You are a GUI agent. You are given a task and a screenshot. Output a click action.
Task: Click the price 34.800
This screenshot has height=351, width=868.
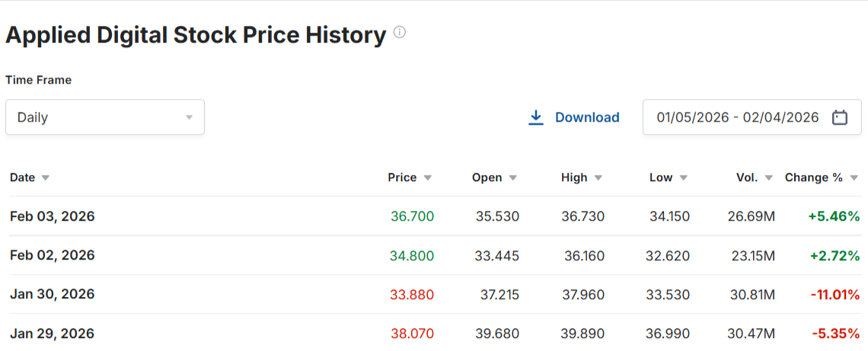(413, 255)
